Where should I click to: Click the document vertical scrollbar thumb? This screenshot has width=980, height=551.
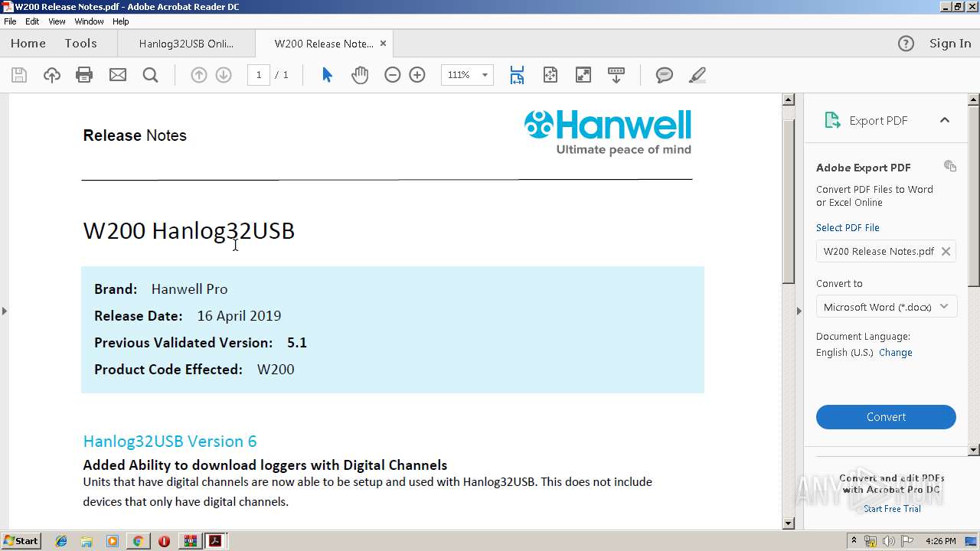point(789,202)
